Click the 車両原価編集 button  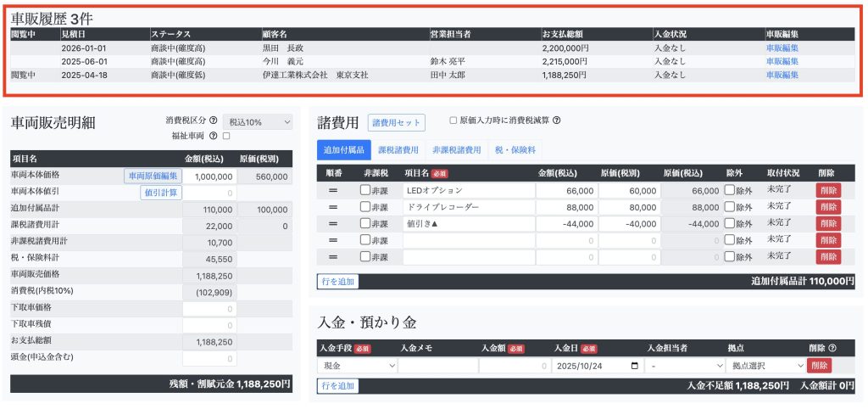coord(153,176)
